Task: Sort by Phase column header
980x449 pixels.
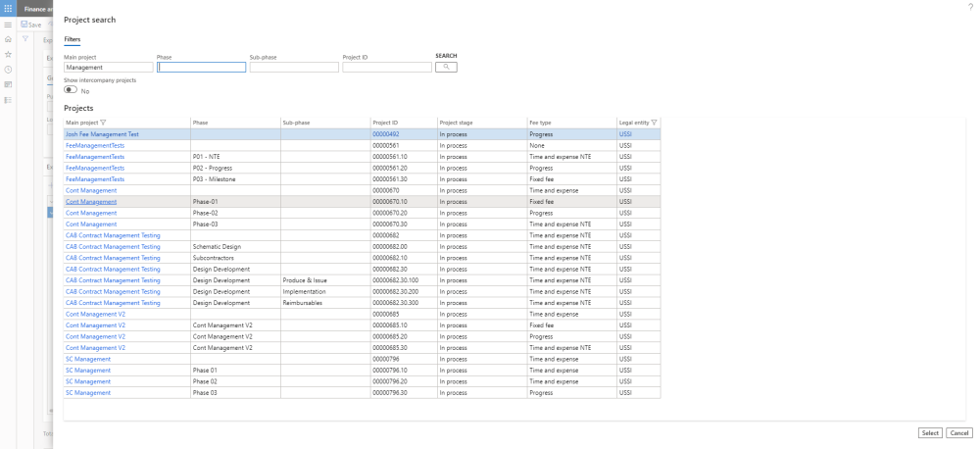Action: 201,123
